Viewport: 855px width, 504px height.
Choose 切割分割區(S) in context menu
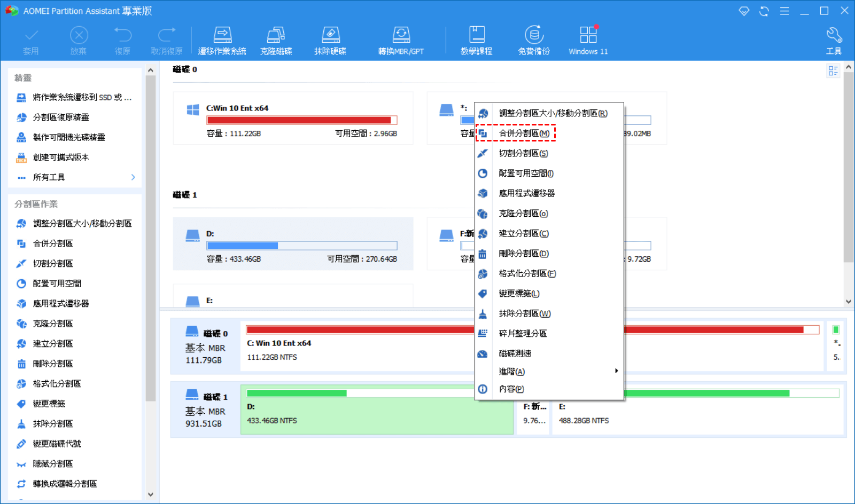(549, 153)
